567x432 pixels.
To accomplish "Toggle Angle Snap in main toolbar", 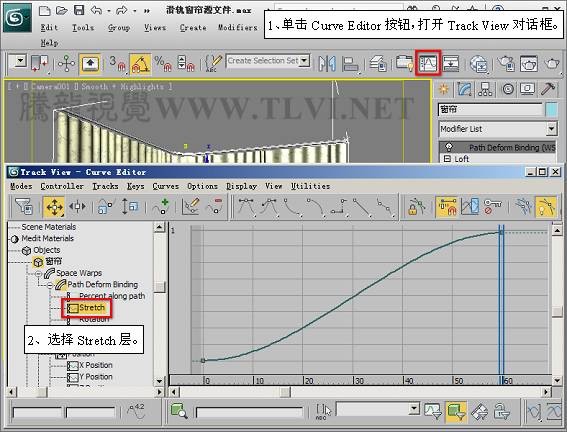I will (x=140, y=64).
